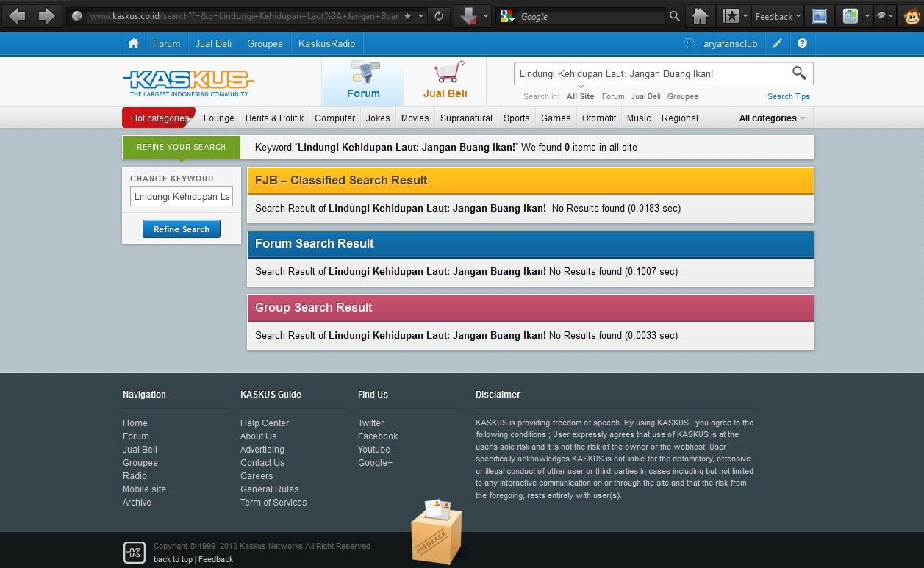
Task: Open help with the question mark icon
Action: pyautogui.click(x=802, y=43)
